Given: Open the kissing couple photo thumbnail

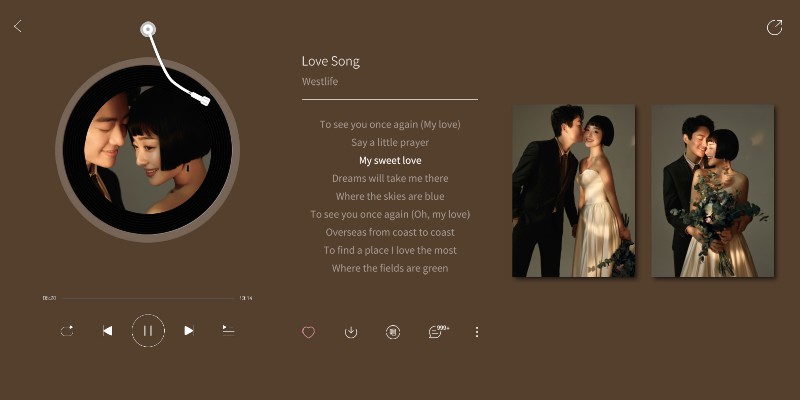Looking at the screenshot, I should tap(573, 191).
